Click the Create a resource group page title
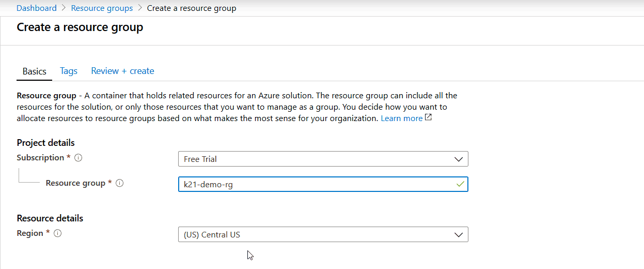Viewport: 644px width, 269px height. (80, 27)
